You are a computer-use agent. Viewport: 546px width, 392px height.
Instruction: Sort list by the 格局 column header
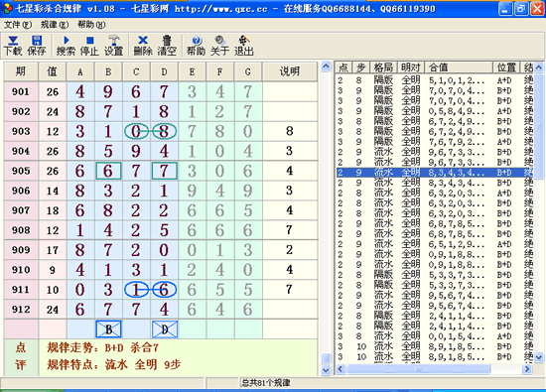383,67
